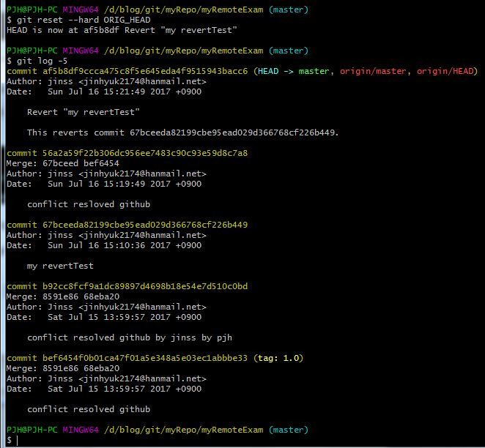Click 'Merge: 8591e86 68eba20' under commit bef6454

[x=63, y=368]
